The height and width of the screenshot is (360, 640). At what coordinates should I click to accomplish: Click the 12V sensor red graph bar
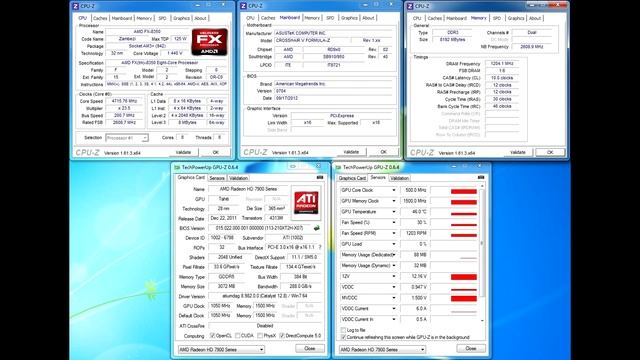coord(464,277)
